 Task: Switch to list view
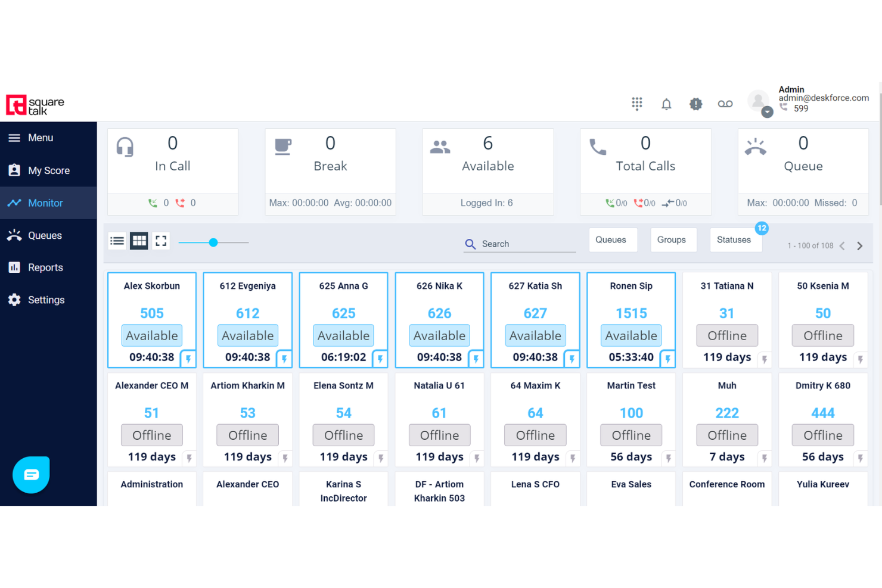[x=117, y=241]
